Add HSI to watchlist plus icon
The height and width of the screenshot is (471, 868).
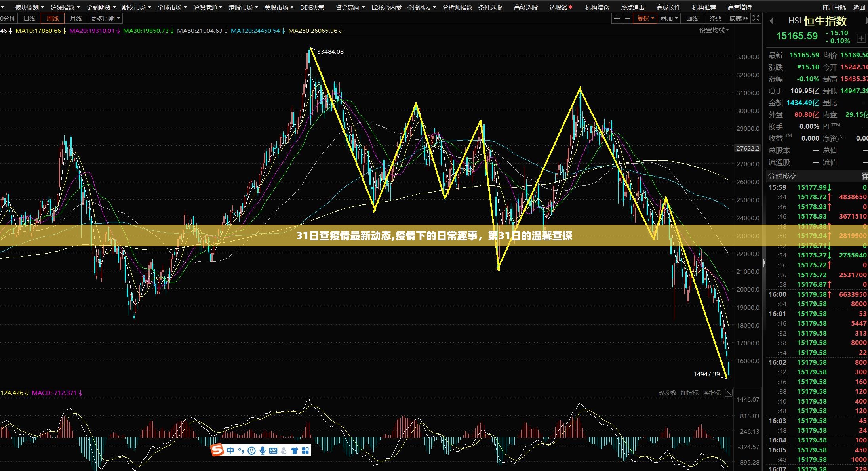tap(861, 38)
